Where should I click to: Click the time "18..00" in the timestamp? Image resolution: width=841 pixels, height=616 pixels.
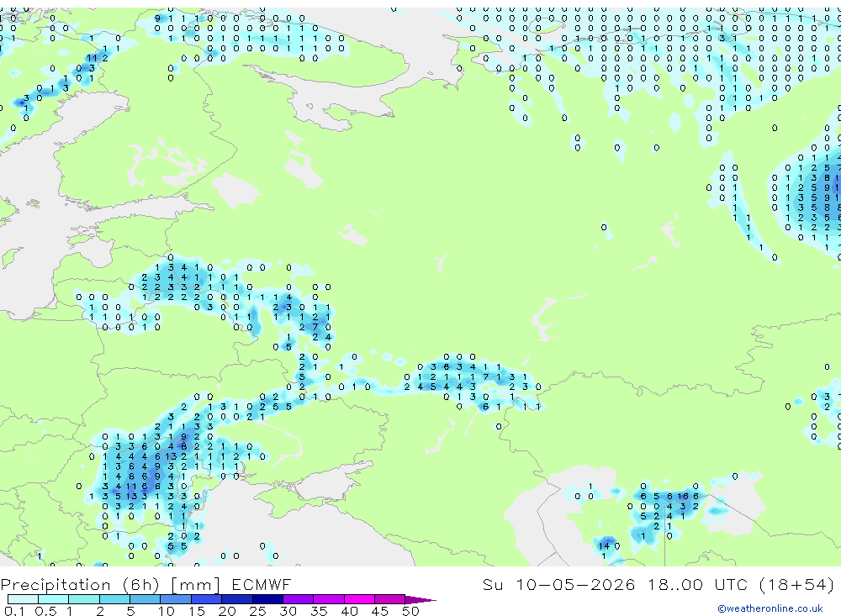pos(674,584)
